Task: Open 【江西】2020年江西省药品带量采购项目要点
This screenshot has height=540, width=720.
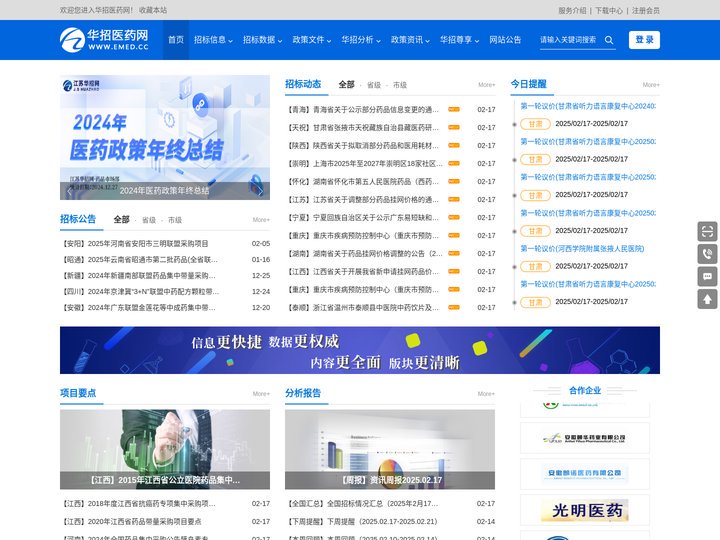Action: click(x=132, y=522)
